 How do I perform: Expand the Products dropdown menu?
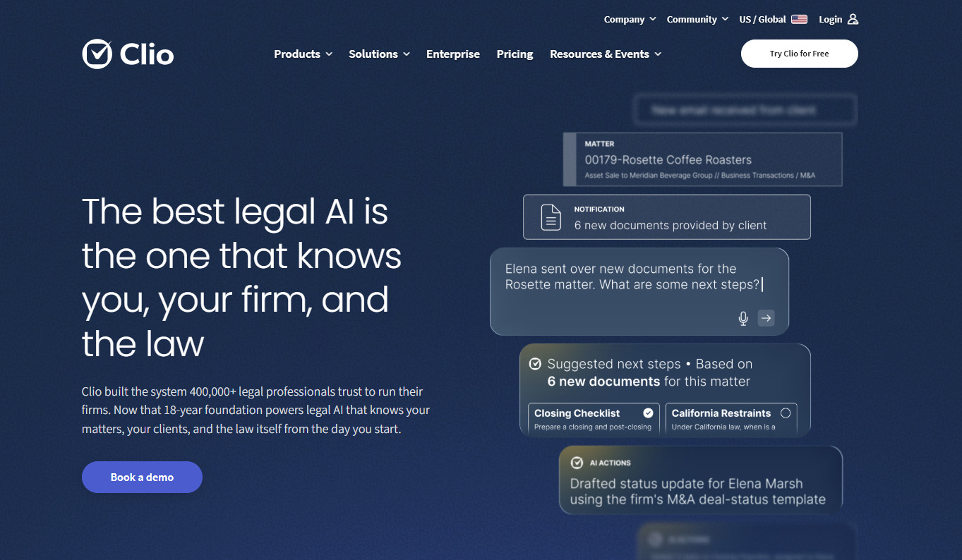[303, 54]
